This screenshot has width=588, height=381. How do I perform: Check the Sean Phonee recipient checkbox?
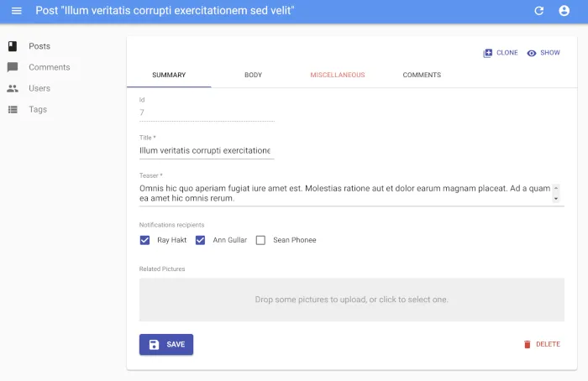[x=260, y=240]
